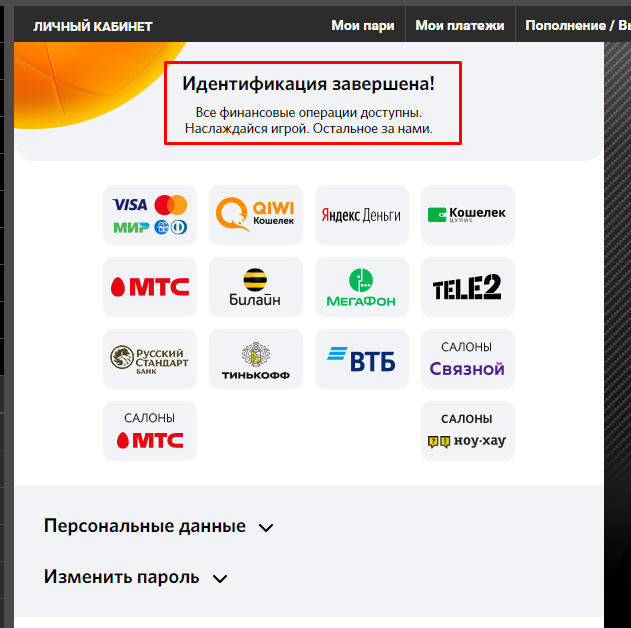Image resolution: width=631 pixels, height=628 pixels.
Task: Expand the Изменить пароль section
Action: point(136,577)
